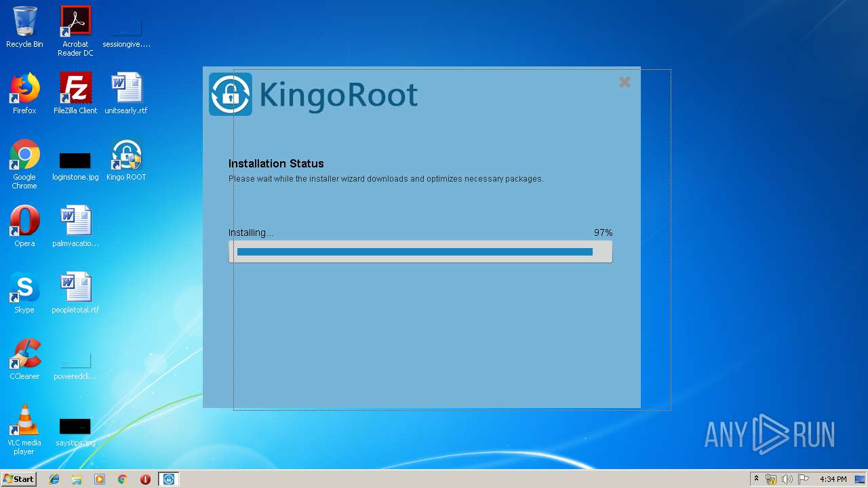868x488 pixels.
Task: Launch VLC media player shortcut
Action: [24, 430]
